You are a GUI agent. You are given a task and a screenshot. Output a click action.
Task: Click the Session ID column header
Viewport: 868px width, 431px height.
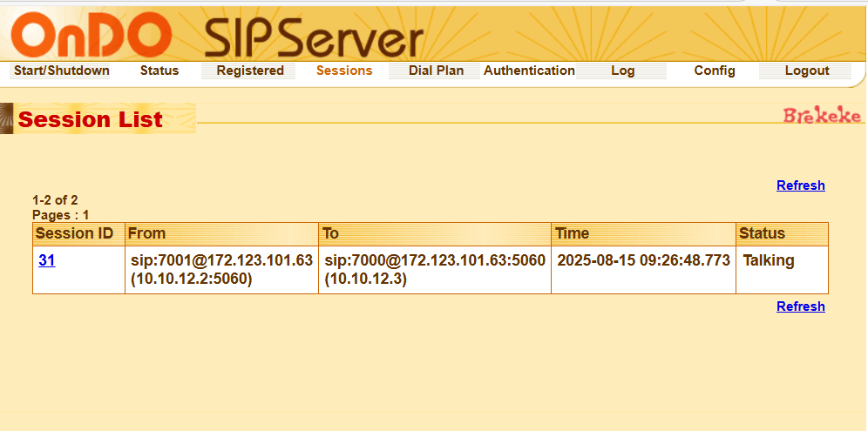tap(78, 233)
